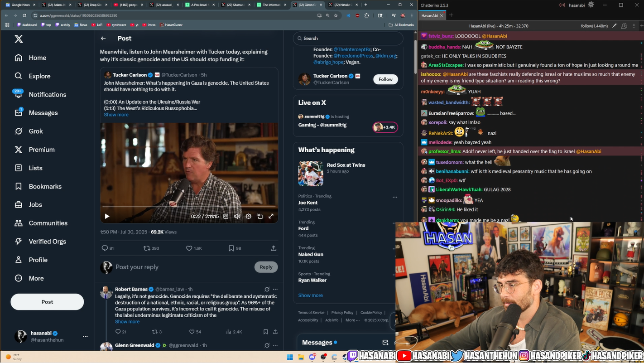The image size is (644, 363).
Task: Open Jobs in X sidebar
Action: point(28,204)
